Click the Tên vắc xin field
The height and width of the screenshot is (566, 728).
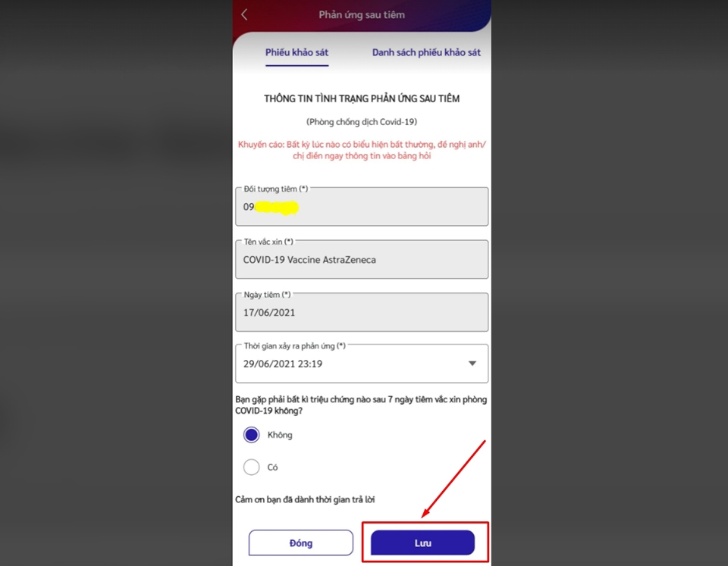pyautogui.click(x=362, y=259)
